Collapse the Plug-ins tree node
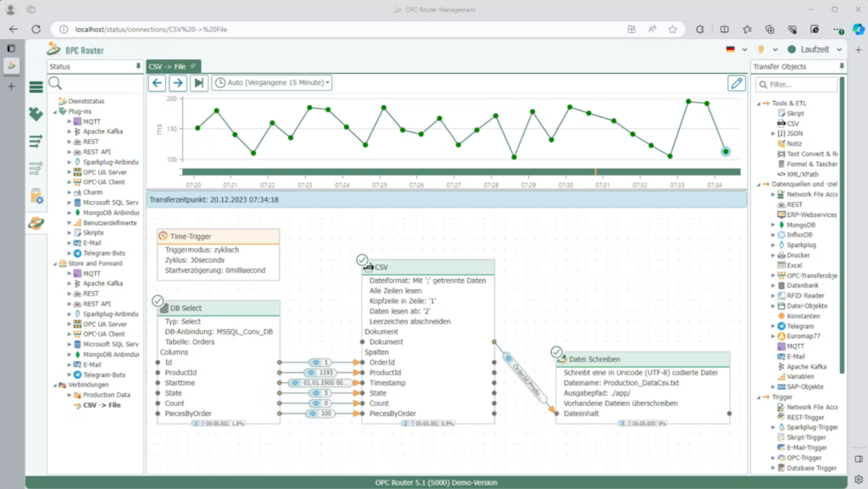868x489 pixels. (x=55, y=111)
